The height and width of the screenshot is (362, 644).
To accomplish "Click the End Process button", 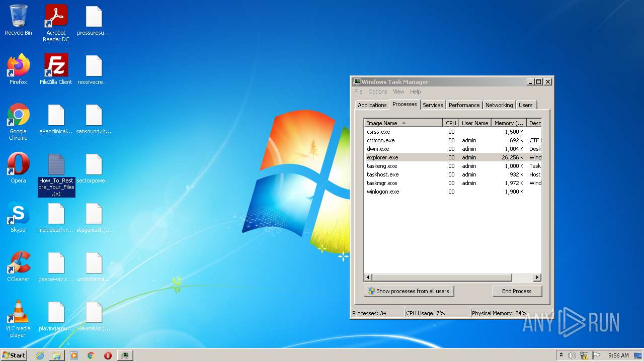I will (517, 291).
